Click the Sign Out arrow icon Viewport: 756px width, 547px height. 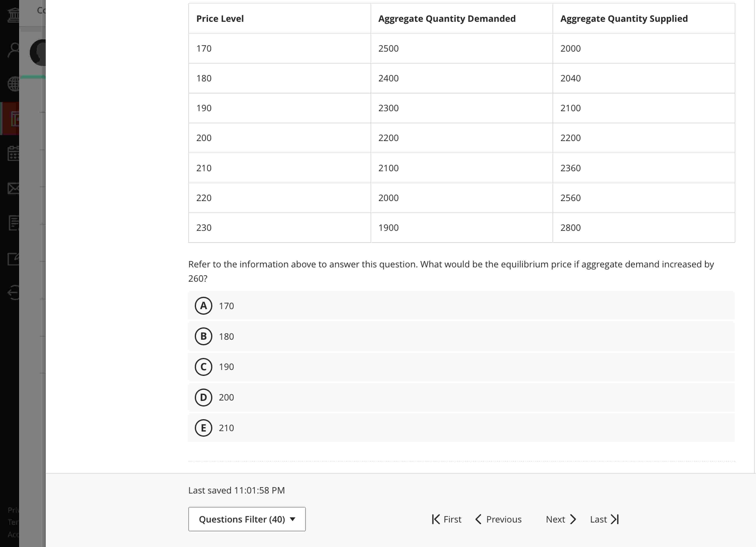(x=13, y=292)
